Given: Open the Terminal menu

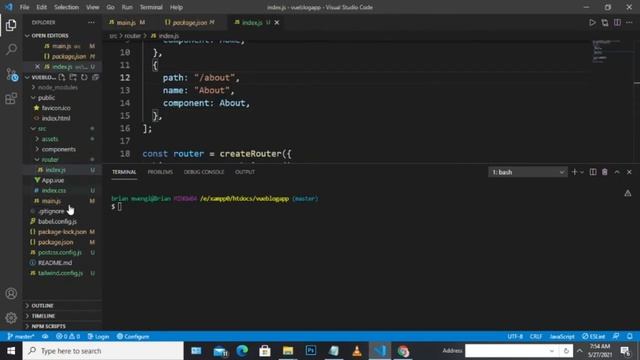Looking at the screenshot, I should point(151,7).
